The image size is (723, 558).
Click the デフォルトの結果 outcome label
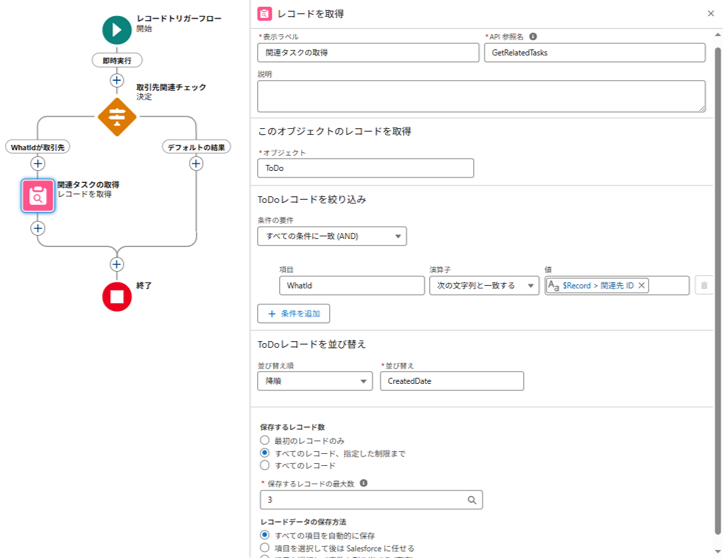tap(196, 147)
